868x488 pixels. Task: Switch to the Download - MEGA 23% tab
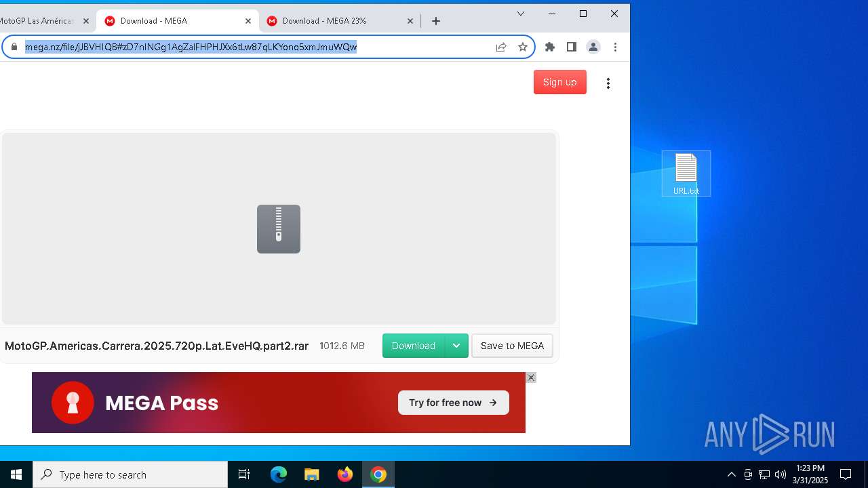point(339,21)
